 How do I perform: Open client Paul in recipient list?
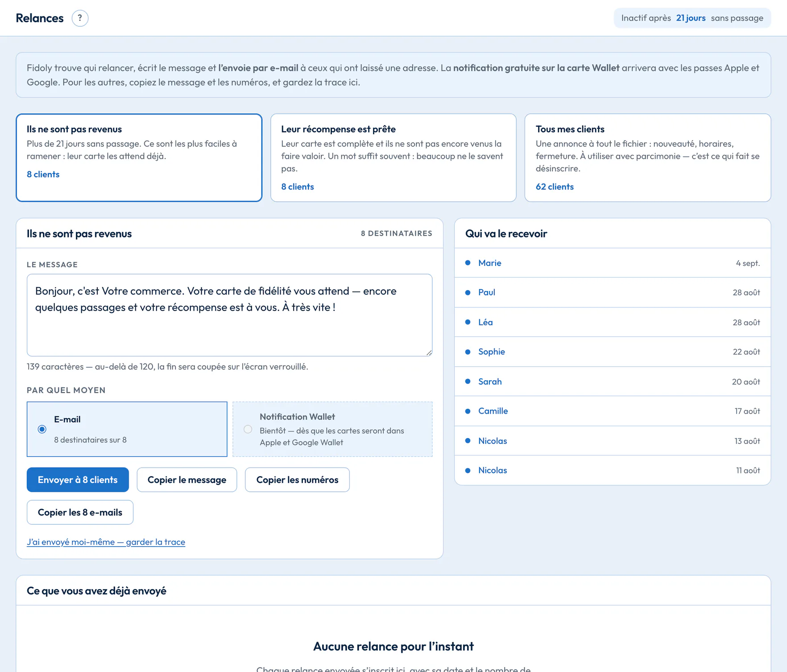(x=486, y=292)
